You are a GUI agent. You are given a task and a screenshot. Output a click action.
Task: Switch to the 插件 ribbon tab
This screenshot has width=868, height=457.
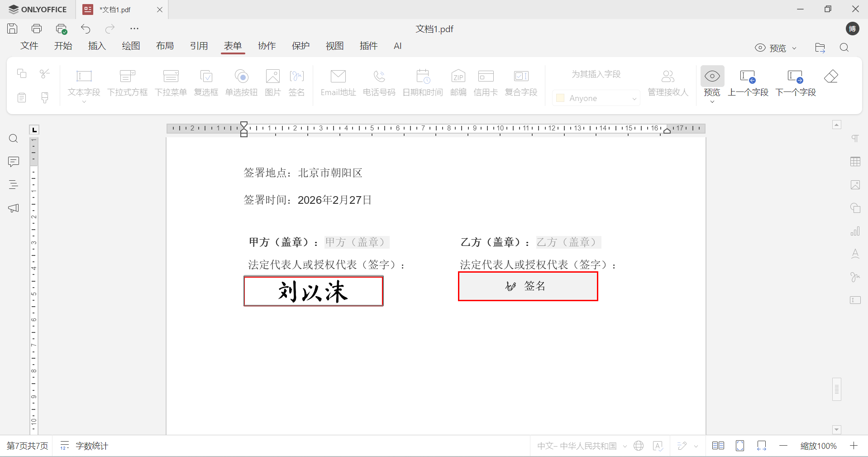368,46
